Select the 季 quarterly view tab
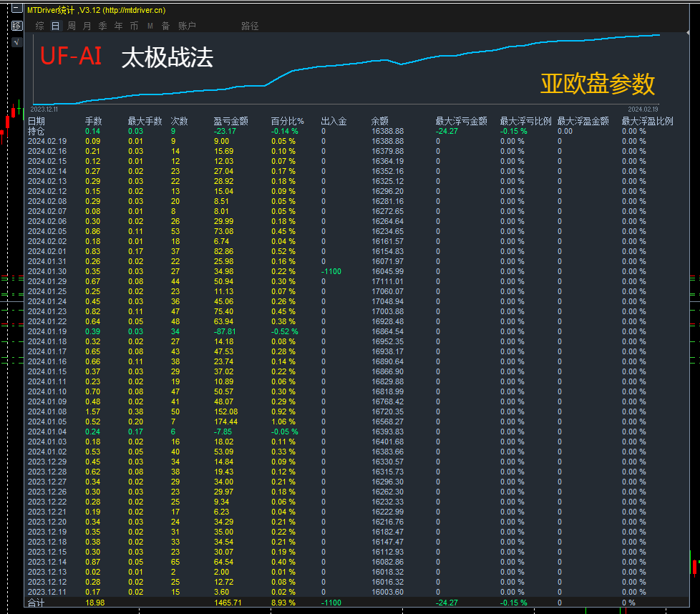The width and height of the screenshot is (700, 614). tap(101, 25)
